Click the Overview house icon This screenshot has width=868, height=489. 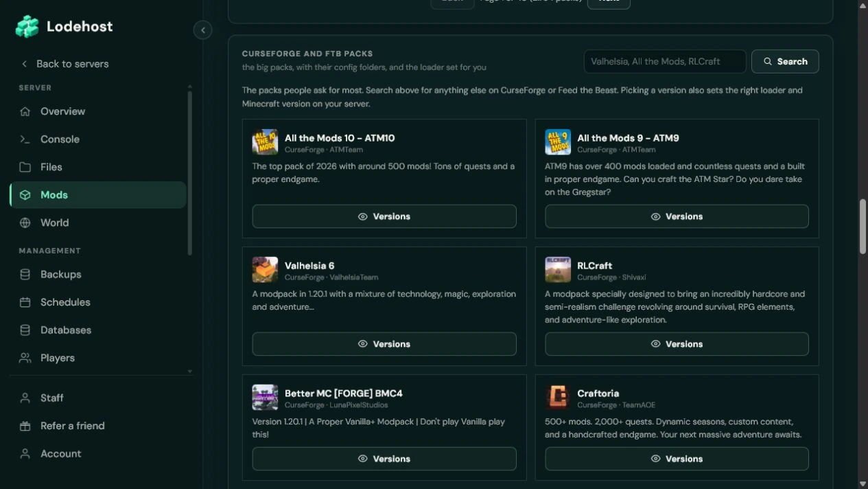click(25, 111)
